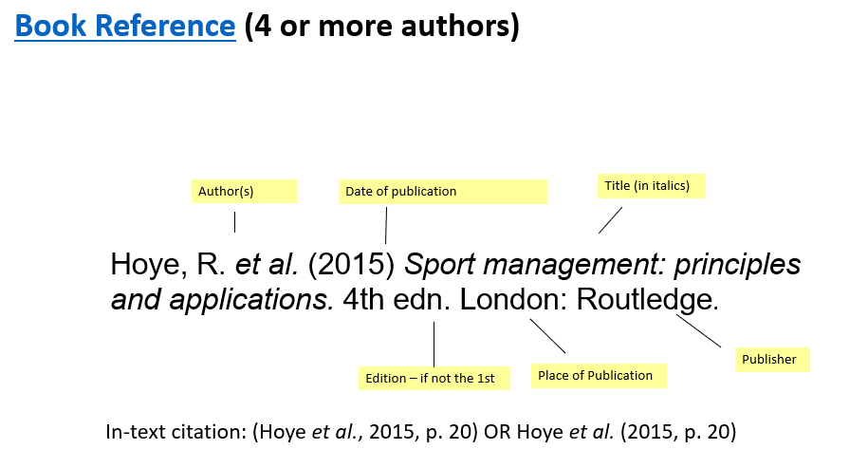The image size is (868, 468).
Task: Open the Book Reference link
Action: (x=125, y=26)
